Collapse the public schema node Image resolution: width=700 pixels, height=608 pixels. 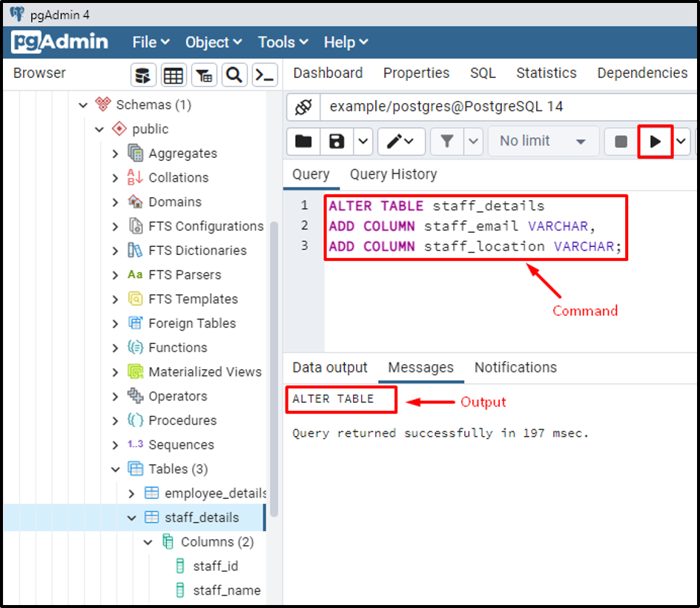tap(99, 128)
